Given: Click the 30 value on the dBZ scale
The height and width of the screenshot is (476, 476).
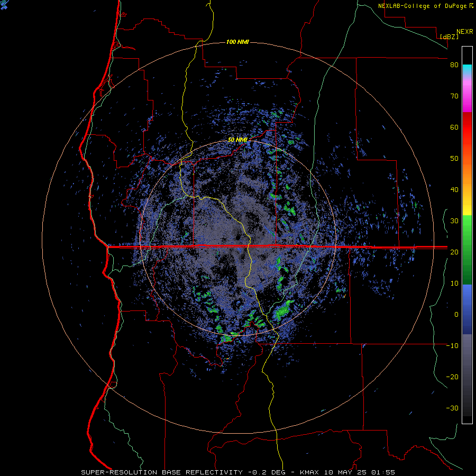Looking at the screenshot, I should (454, 221).
